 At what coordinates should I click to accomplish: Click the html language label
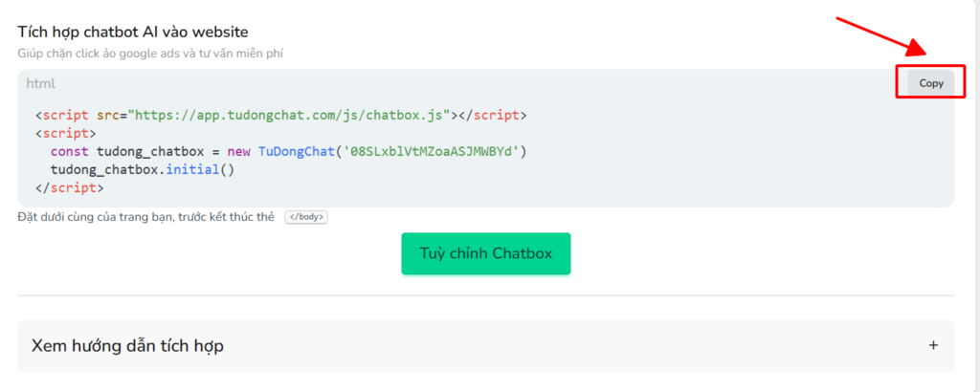click(40, 83)
